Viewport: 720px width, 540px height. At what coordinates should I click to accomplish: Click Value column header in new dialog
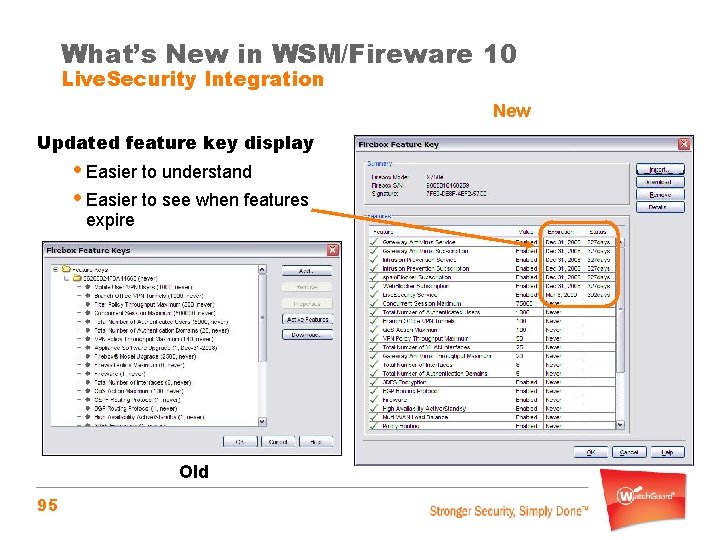coord(528,231)
